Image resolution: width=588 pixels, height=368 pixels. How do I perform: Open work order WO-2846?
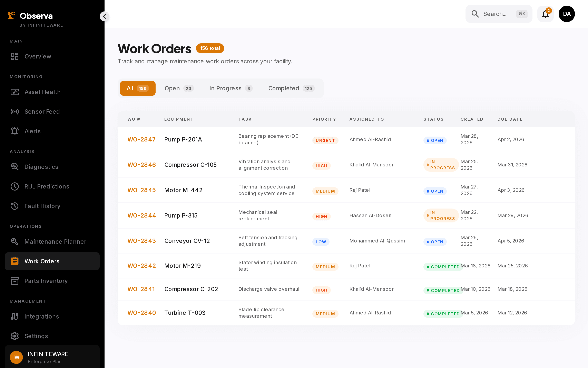point(141,165)
